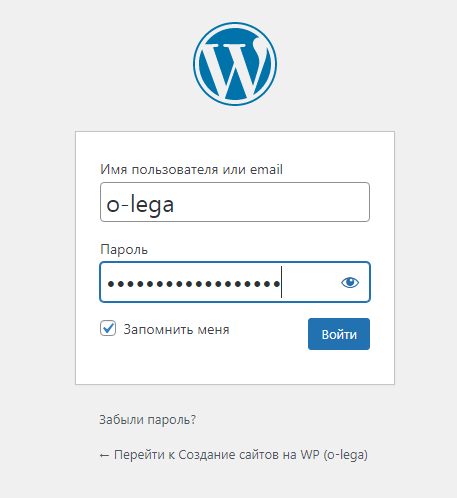This screenshot has width=457, height=498.
Task: Show the password with the eye icon
Action: pyautogui.click(x=350, y=283)
